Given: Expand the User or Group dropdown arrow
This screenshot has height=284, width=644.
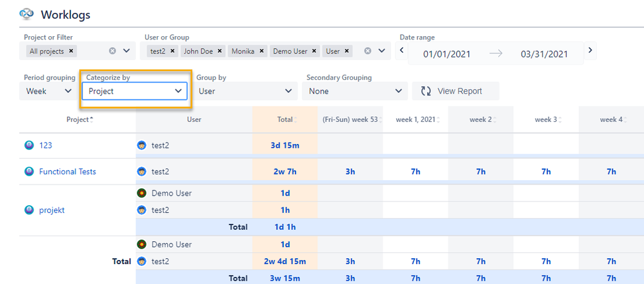Looking at the screenshot, I should pos(381,51).
